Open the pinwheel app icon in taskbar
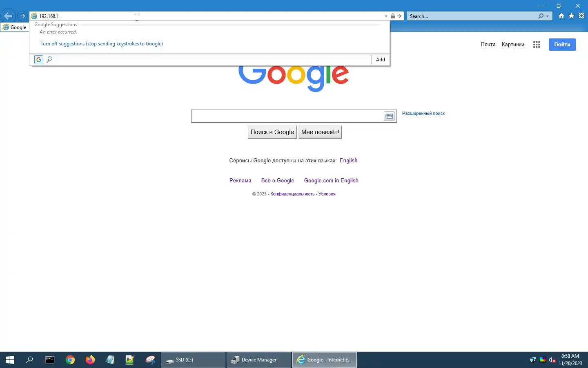The height and width of the screenshot is (368, 588). 150,360
